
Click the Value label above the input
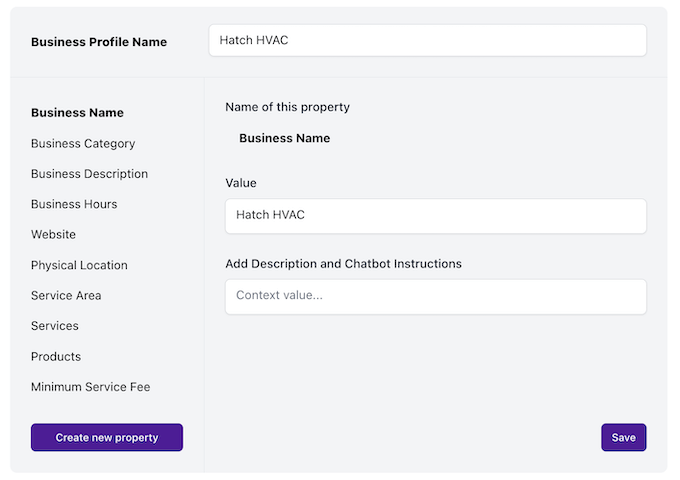click(x=241, y=183)
